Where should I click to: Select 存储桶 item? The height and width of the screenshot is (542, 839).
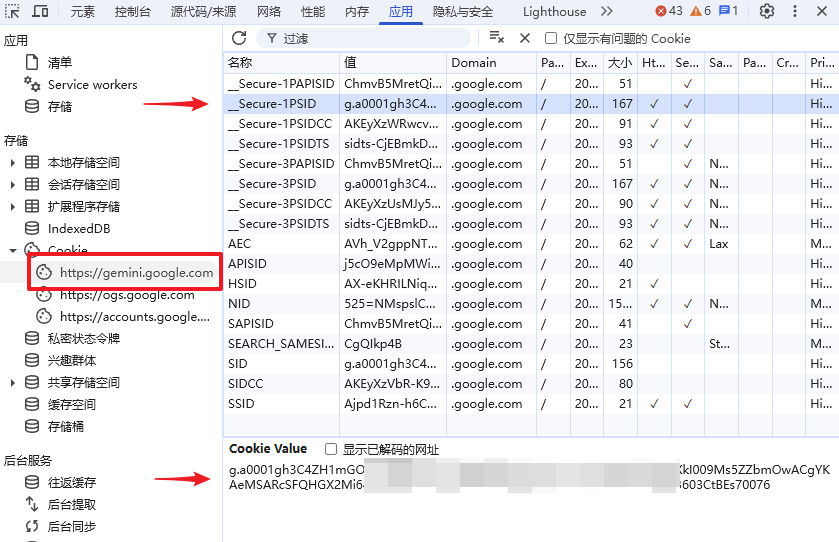coord(65,426)
